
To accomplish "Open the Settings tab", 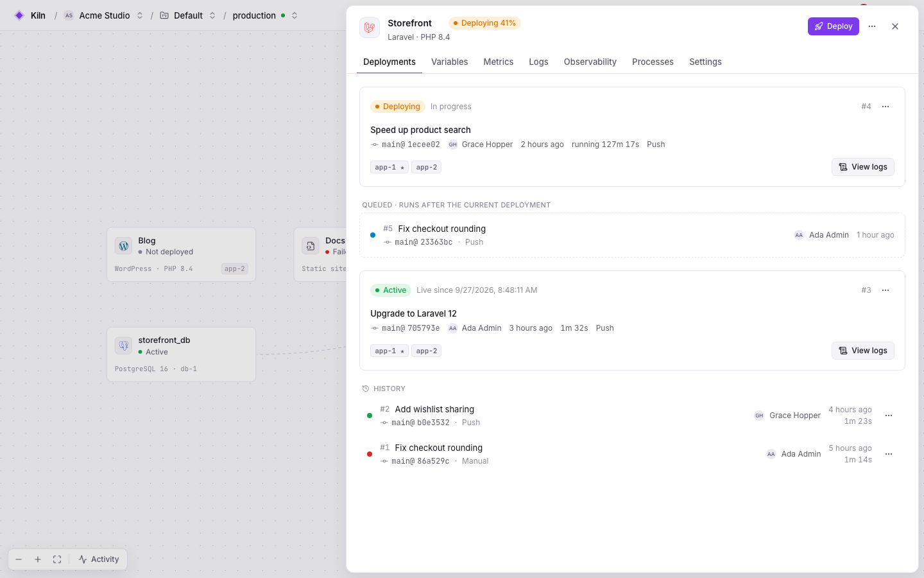I will (x=705, y=62).
